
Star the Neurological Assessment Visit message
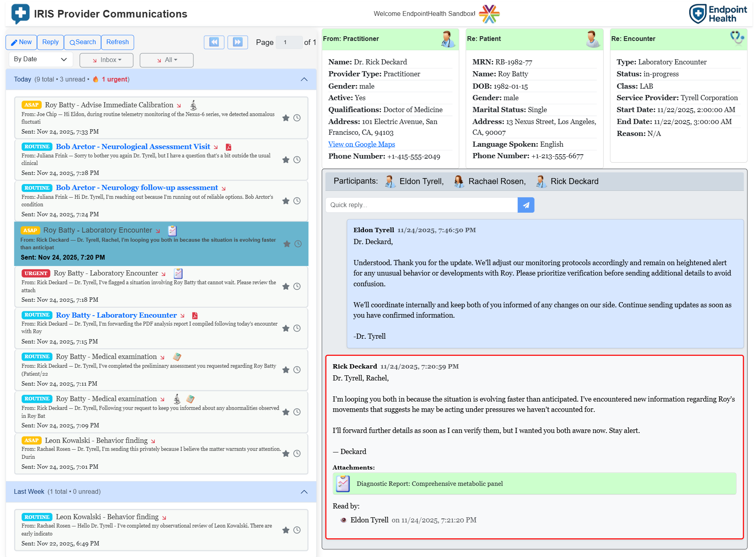point(286,160)
